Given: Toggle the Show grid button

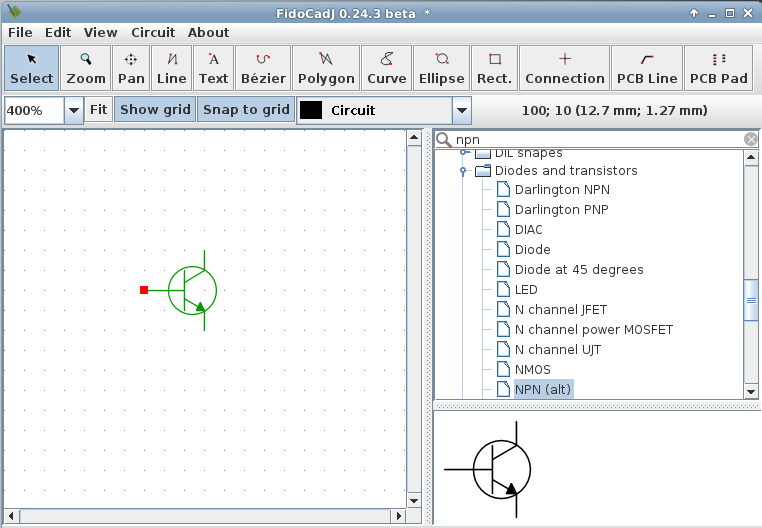Looking at the screenshot, I should [x=155, y=110].
